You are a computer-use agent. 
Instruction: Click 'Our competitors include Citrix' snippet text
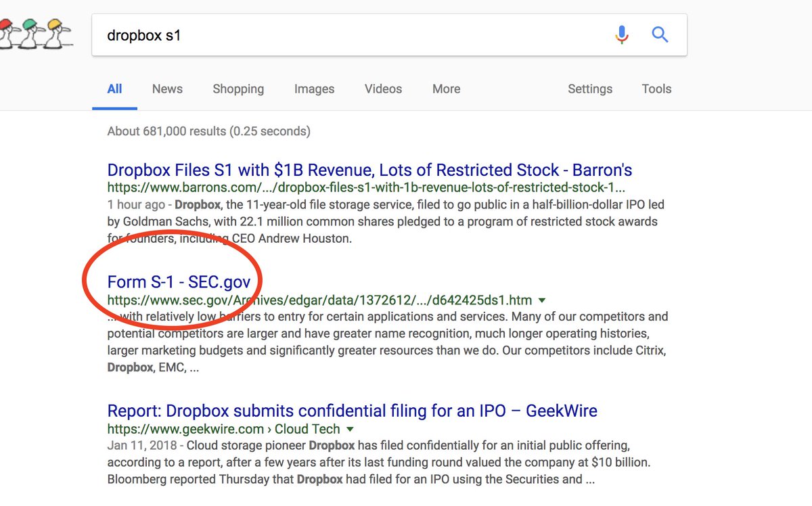[584, 352]
